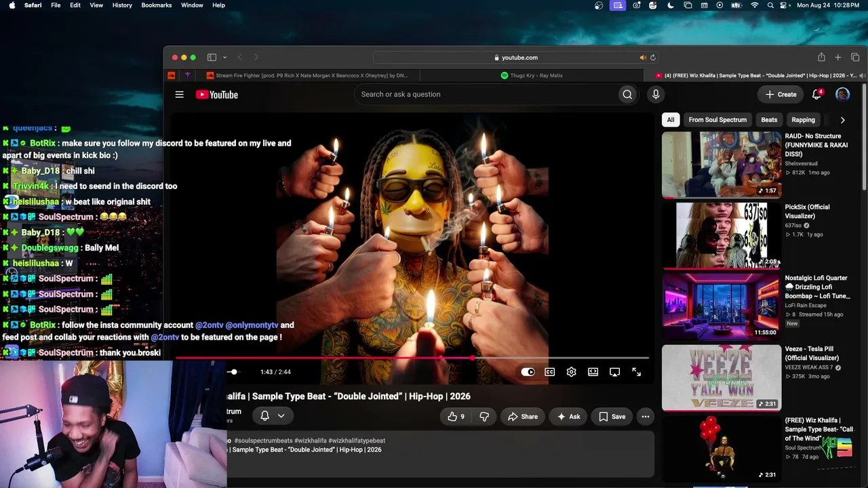
Task: Seek using the red video progress bar
Action: [x=412, y=358]
